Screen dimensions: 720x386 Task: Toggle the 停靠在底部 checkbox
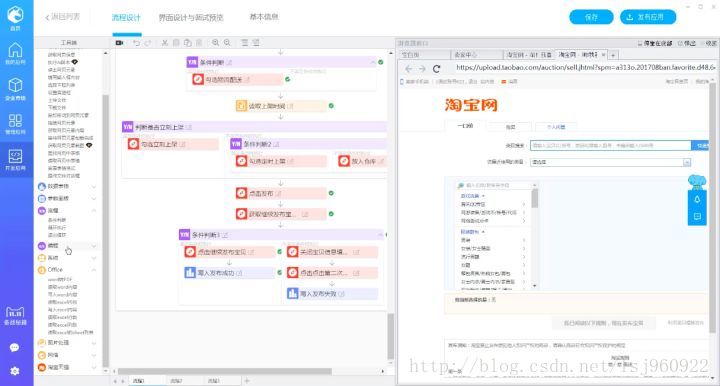point(640,43)
